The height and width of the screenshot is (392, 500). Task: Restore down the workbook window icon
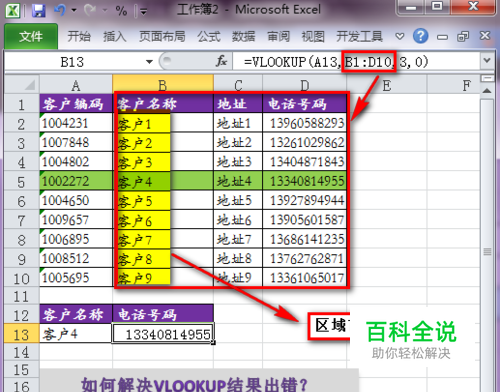[463, 36]
